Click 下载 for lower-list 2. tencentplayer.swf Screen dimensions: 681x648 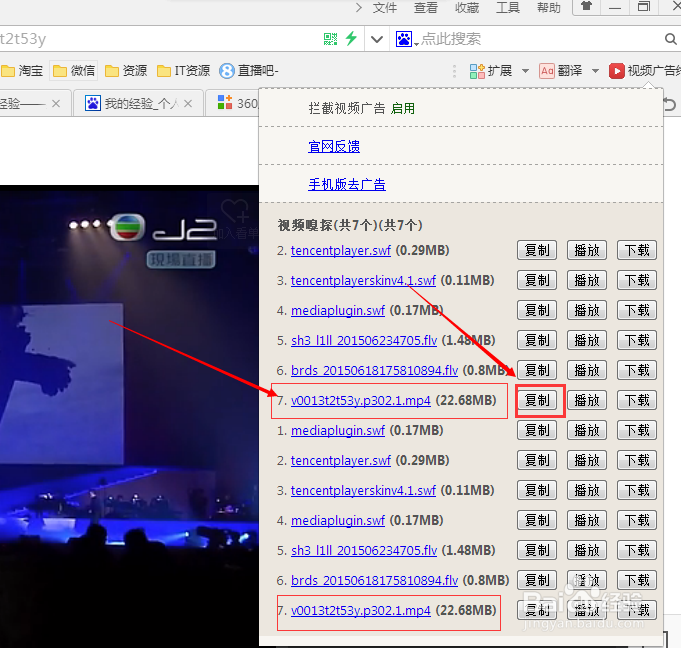(637, 460)
